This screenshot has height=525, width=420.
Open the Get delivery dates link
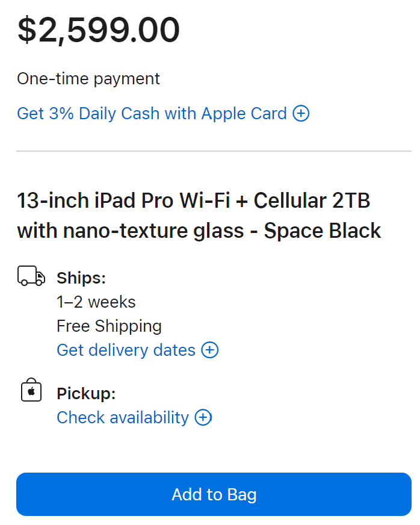126,350
